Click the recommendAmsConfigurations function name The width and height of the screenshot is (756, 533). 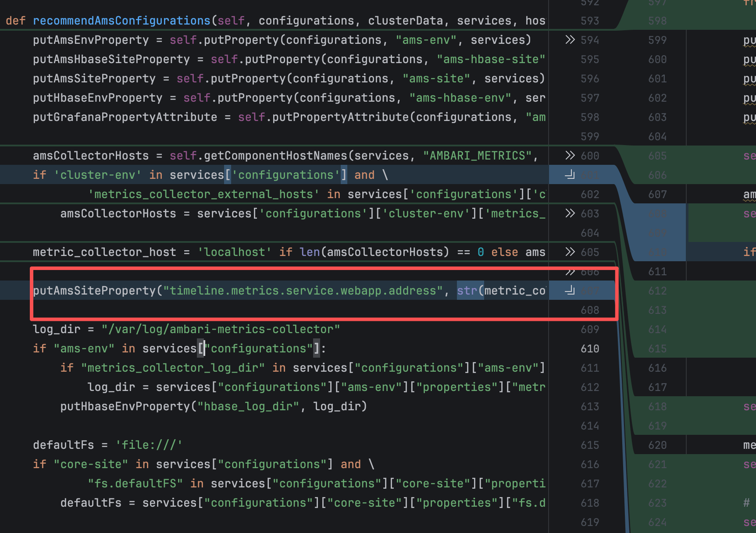click(x=121, y=21)
